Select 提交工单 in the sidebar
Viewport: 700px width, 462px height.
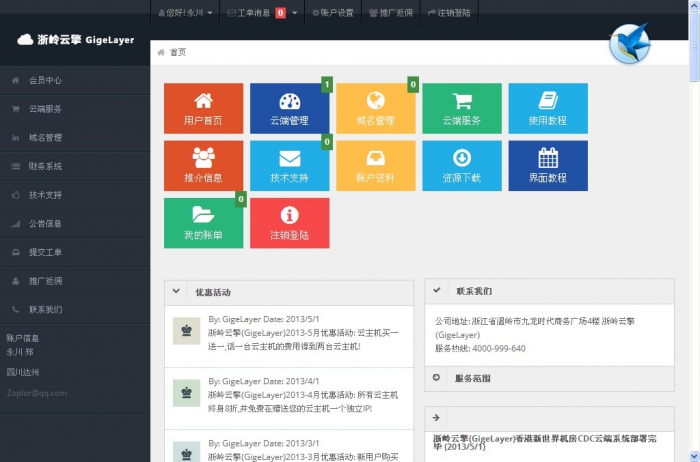[x=75, y=252]
